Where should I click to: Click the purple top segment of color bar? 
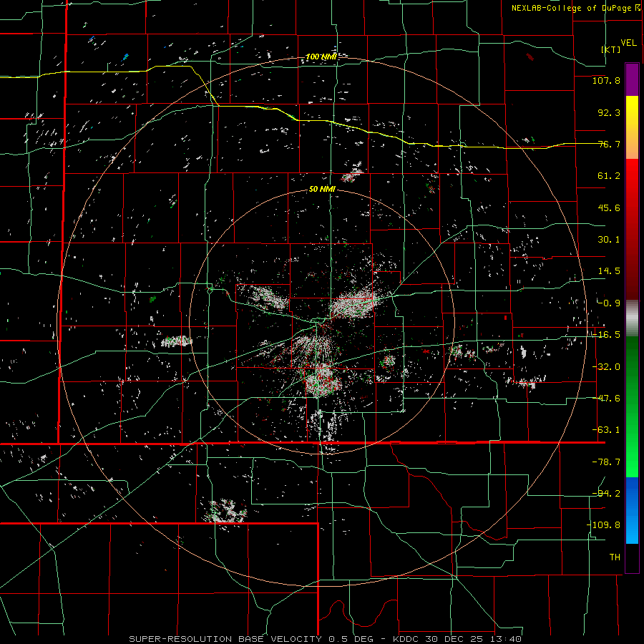632,80
